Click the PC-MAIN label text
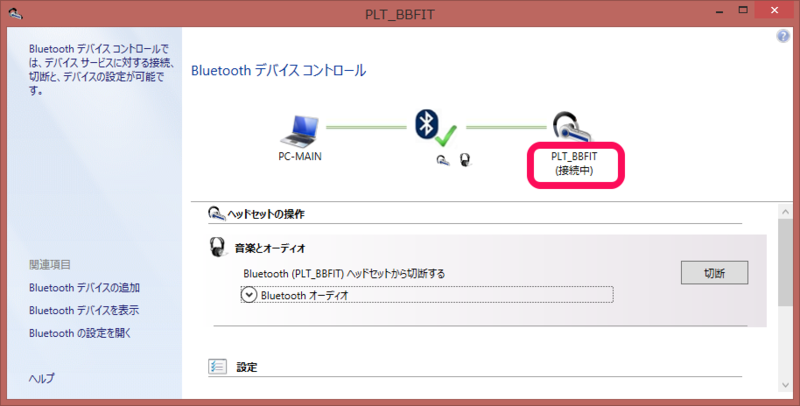The width and height of the screenshot is (800, 406). pos(300,156)
